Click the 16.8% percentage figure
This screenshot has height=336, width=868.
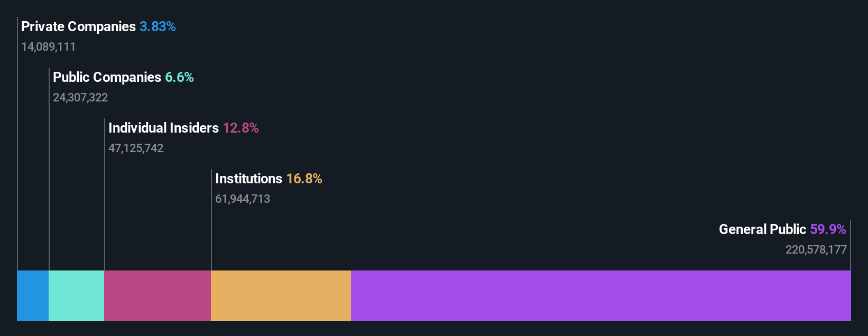(x=304, y=179)
